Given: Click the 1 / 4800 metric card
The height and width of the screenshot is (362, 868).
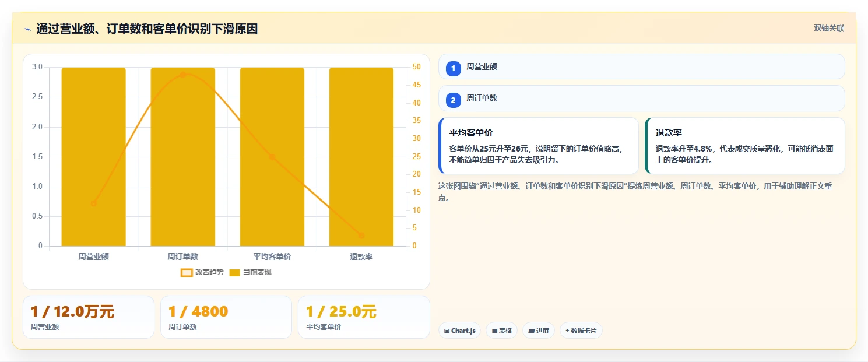Looking at the screenshot, I should click(226, 317).
